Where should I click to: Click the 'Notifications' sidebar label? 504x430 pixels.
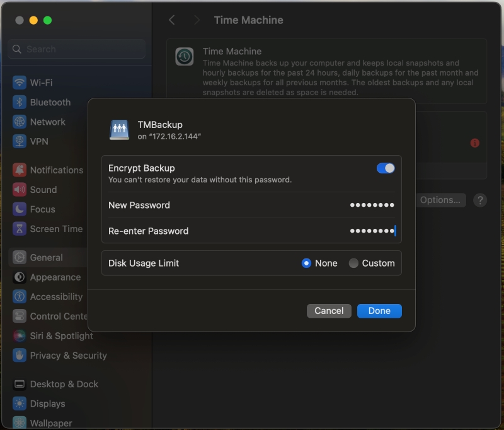[x=57, y=170]
